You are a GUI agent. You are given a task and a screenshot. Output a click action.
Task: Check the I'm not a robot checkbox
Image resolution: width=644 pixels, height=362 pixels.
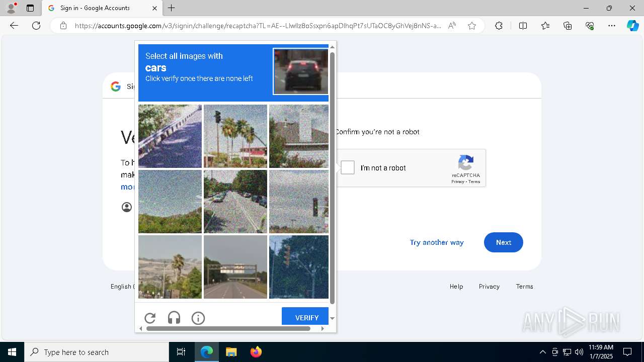coord(348,167)
